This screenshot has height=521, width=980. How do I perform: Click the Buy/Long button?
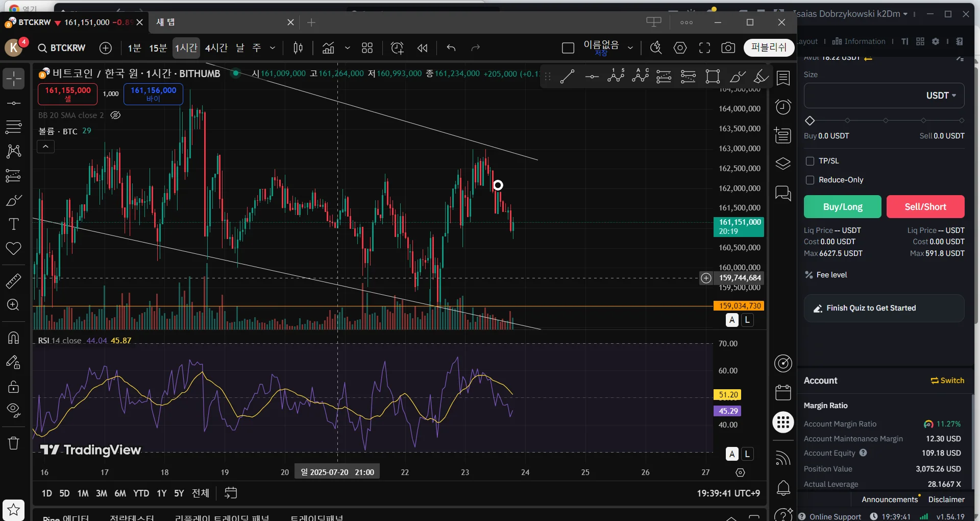click(842, 207)
